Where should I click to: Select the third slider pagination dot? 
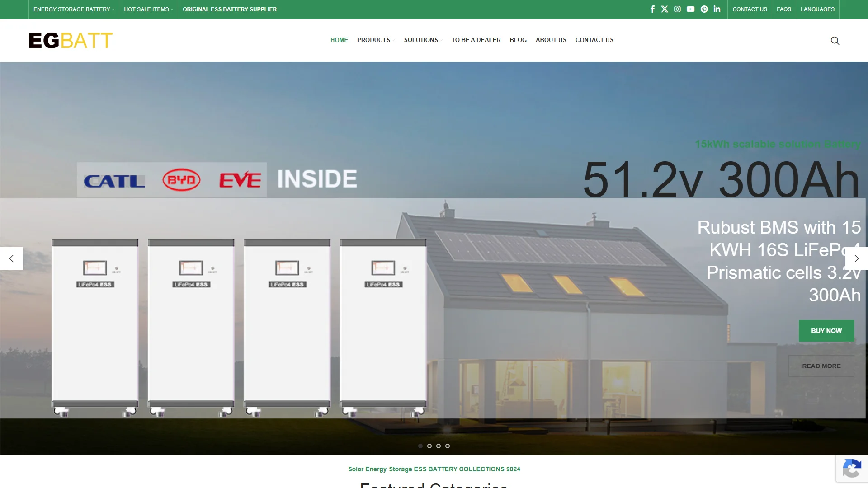439,446
